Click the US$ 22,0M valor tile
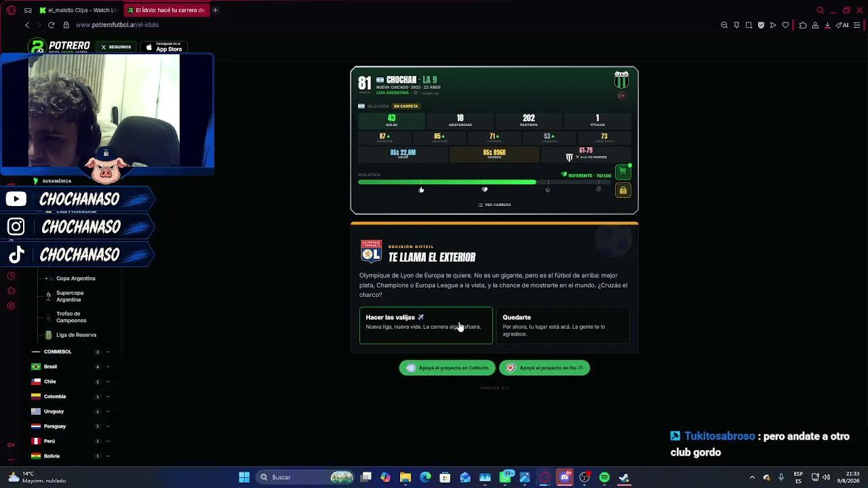Viewport: 868px width, 488px height. pyautogui.click(x=403, y=155)
